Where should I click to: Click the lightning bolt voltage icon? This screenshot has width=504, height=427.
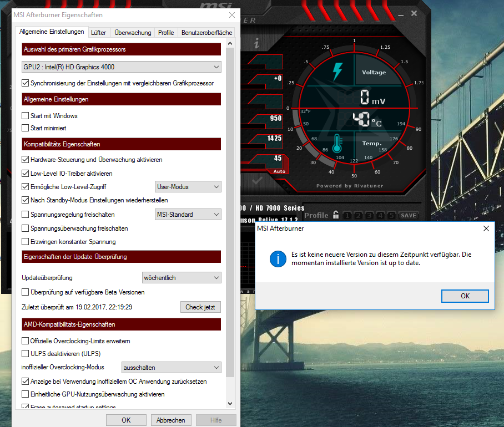tap(337, 72)
